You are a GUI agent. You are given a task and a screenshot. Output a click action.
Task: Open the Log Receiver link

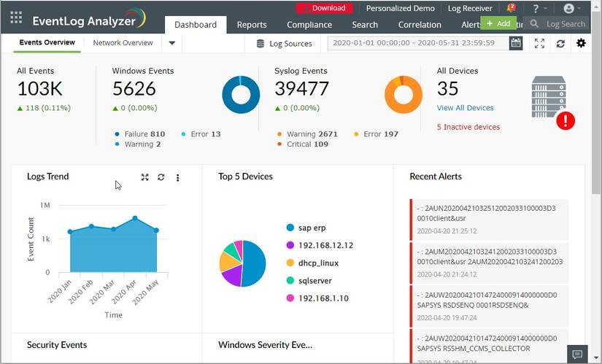pos(470,9)
